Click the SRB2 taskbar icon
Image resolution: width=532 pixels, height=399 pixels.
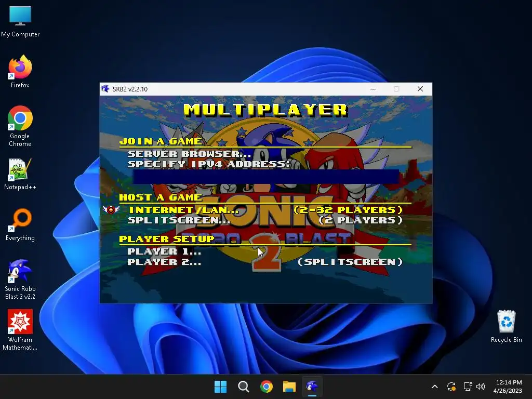coord(312,387)
